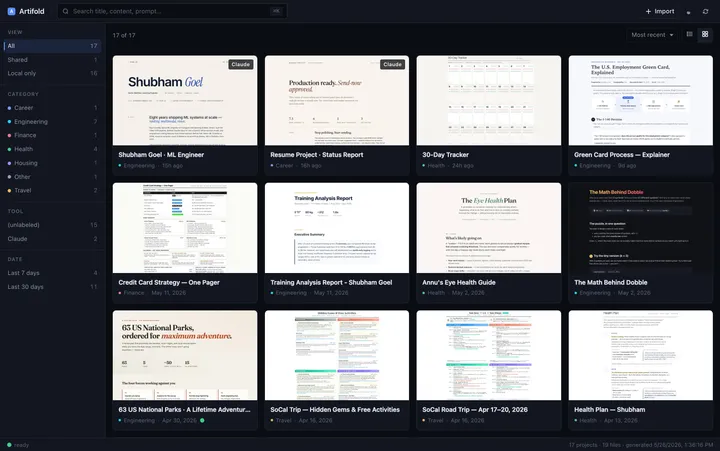The height and width of the screenshot is (451, 720).
Task: Open Credit Card Strategy One Pager thumbnail
Action: pos(185,228)
